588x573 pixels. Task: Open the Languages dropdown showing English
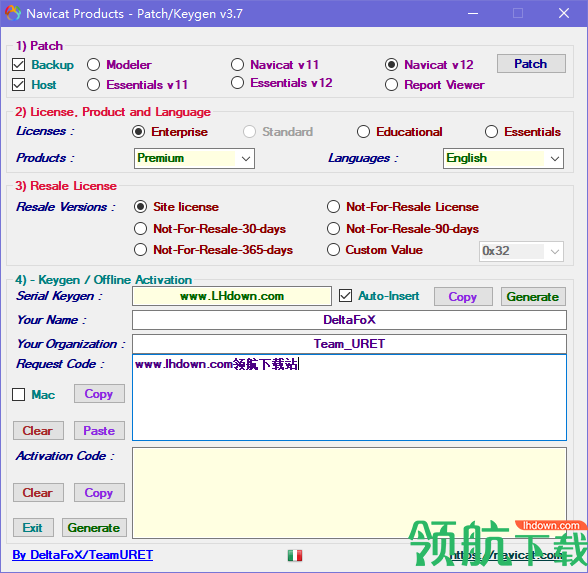coord(503,158)
